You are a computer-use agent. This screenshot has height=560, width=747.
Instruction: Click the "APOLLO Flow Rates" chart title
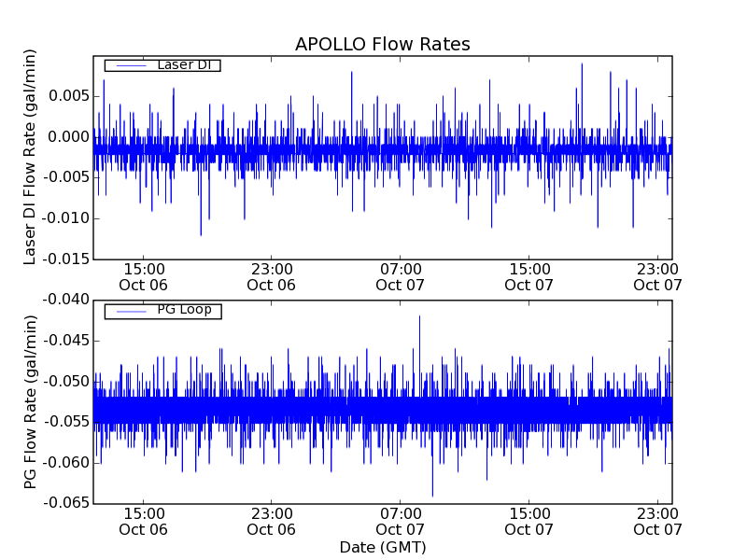click(x=382, y=45)
